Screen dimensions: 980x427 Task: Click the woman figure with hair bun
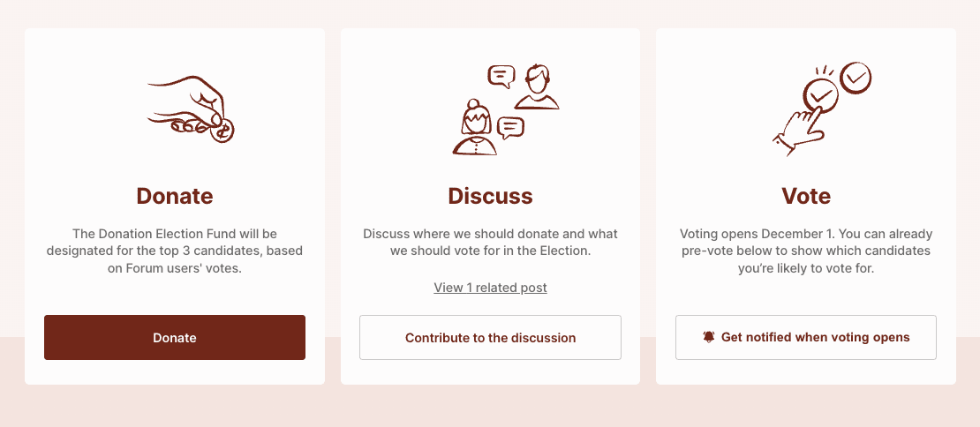click(x=476, y=127)
